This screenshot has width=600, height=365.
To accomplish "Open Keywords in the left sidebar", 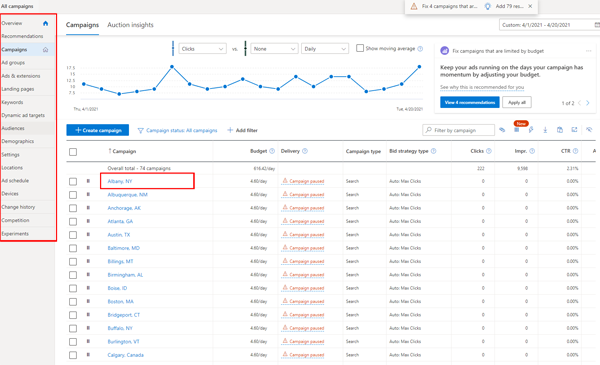I will 12,102.
